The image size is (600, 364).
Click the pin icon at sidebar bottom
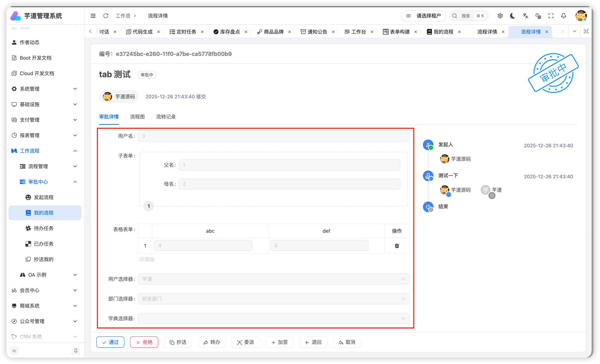pos(76,351)
